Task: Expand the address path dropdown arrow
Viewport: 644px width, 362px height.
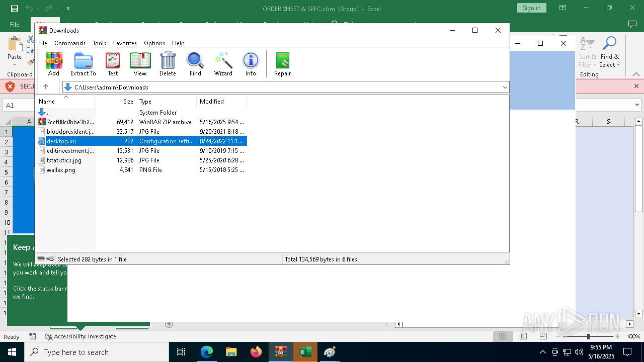Action: tap(505, 87)
